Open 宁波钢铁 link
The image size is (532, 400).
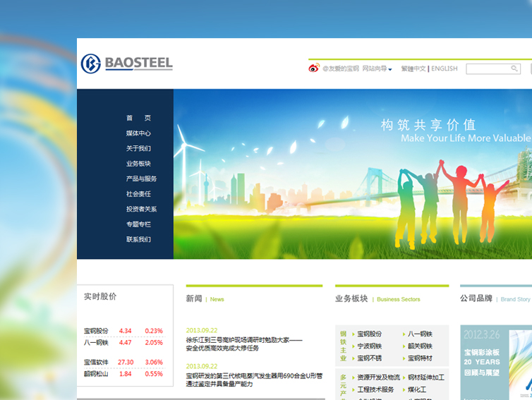(x=370, y=346)
